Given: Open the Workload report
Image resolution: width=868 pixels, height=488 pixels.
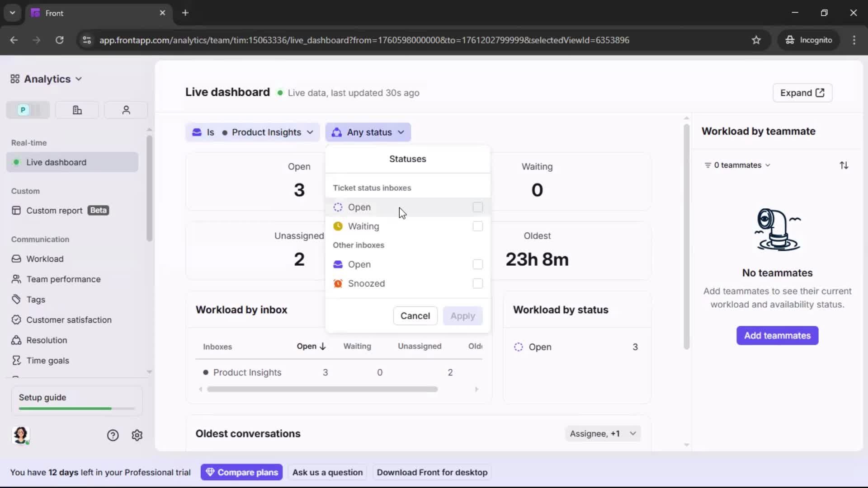Looking at the screenshot, I should 44,259.
